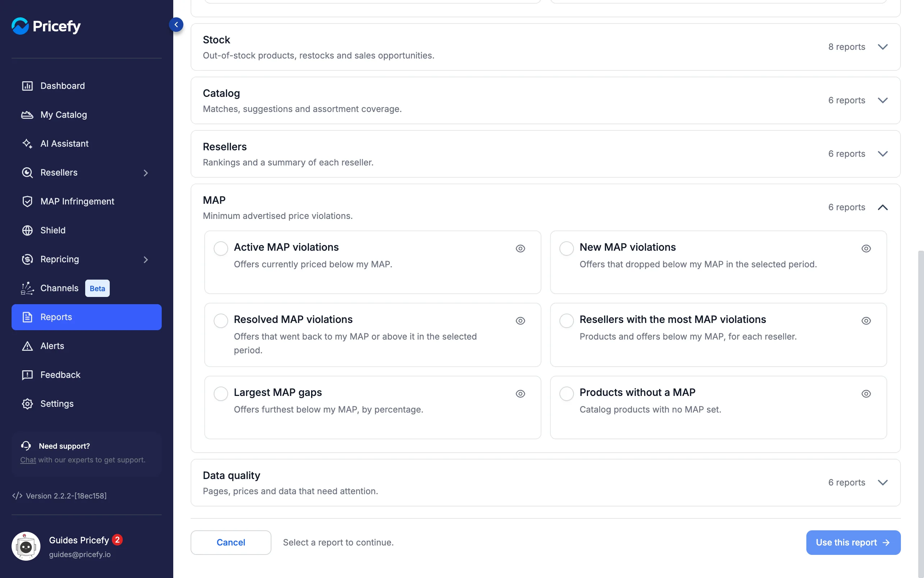
Task: Expand the Resellers reports section chevron
Action: (x=883, y=154)
